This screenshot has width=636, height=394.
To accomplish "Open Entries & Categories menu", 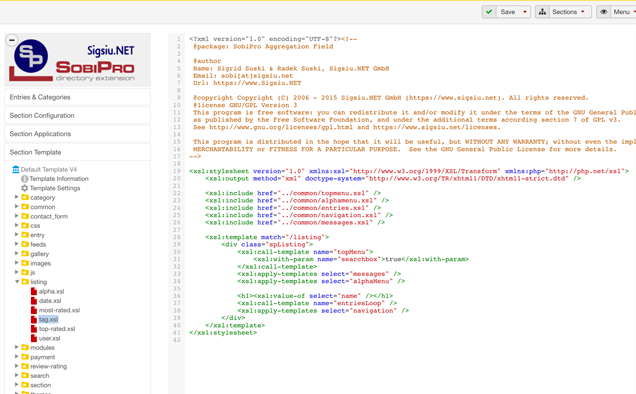I will [x=77, y=97].
